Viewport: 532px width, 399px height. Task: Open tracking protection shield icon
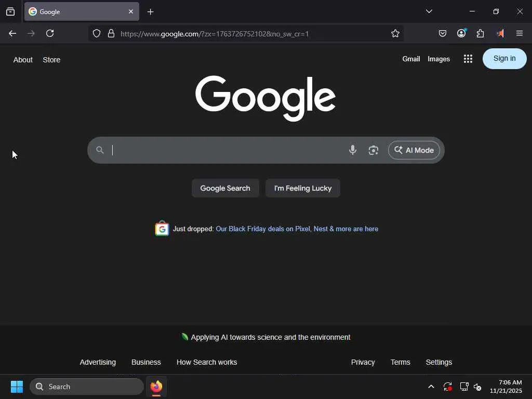click(97, 33)
